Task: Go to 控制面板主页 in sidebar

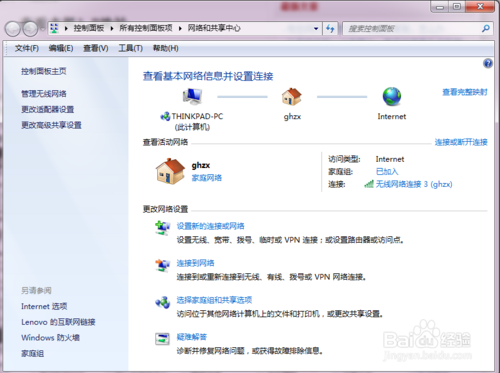Action: coord(44,71)
